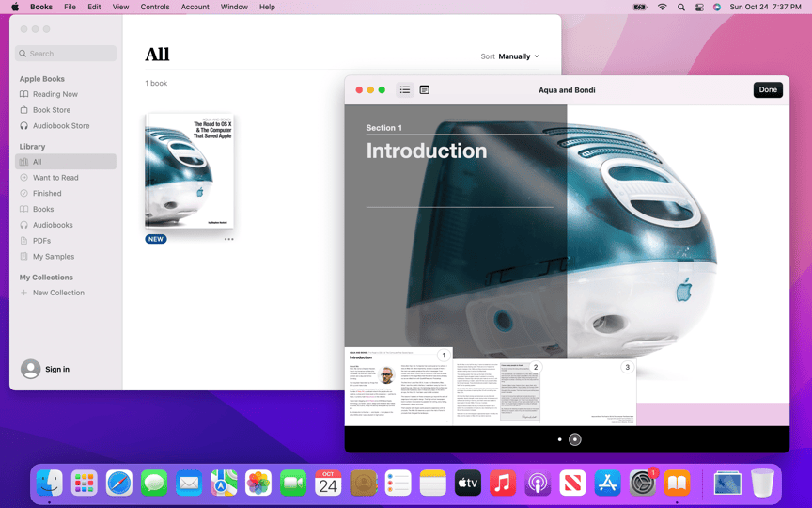Open Trash from the Dock
The height and width of the screenshot is (508, 812).
(762, 484)
